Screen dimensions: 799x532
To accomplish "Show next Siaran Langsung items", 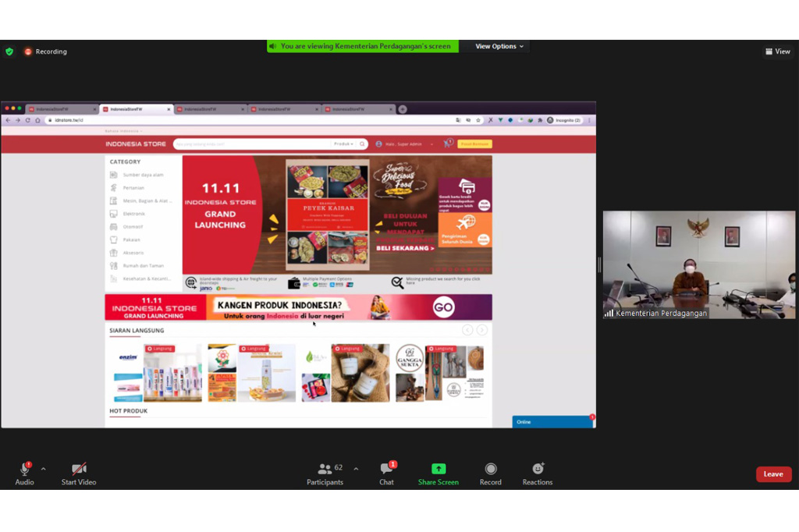I will 481,330.
